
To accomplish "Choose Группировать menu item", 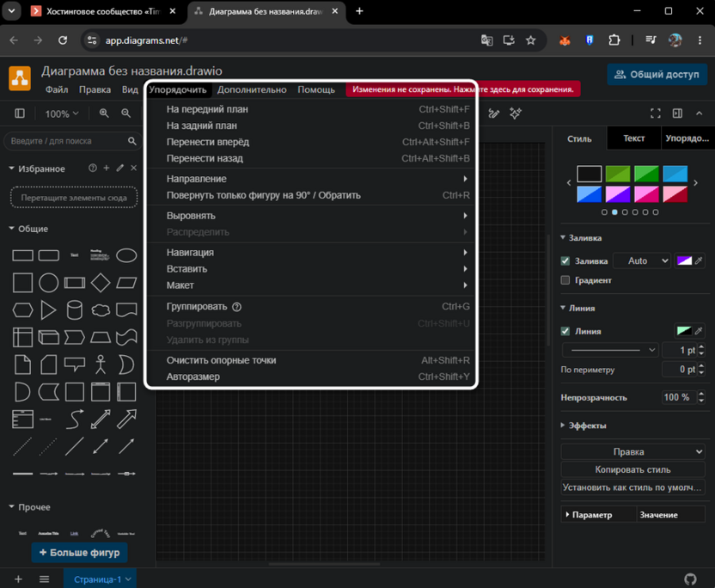I will pos(311,307).
